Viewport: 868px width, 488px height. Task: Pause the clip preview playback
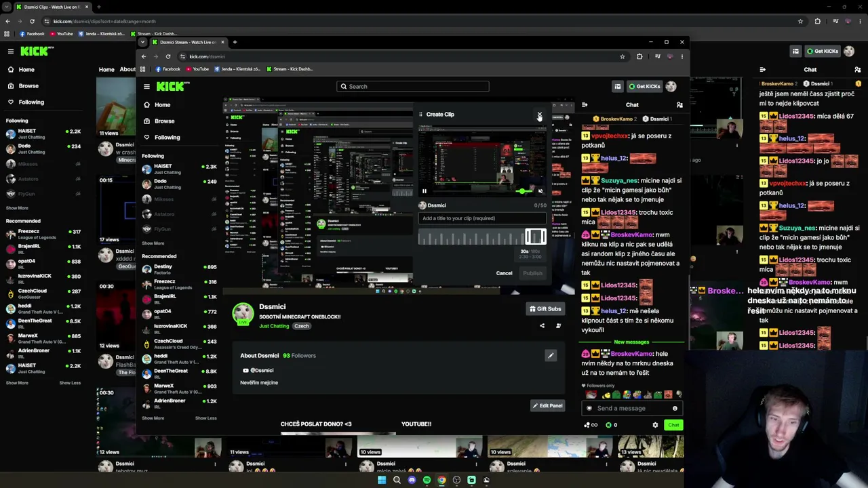pos(425,191)
